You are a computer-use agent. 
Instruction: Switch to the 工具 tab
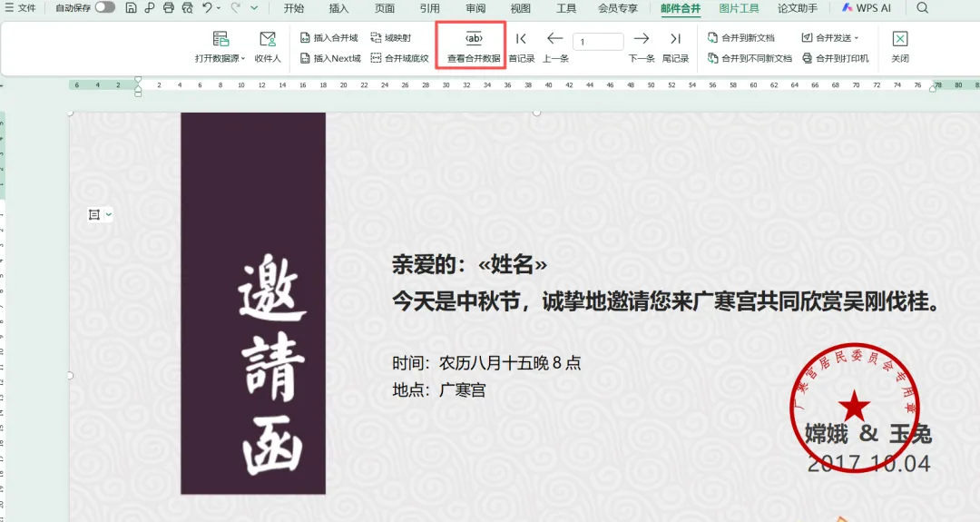tap(566, 8)
